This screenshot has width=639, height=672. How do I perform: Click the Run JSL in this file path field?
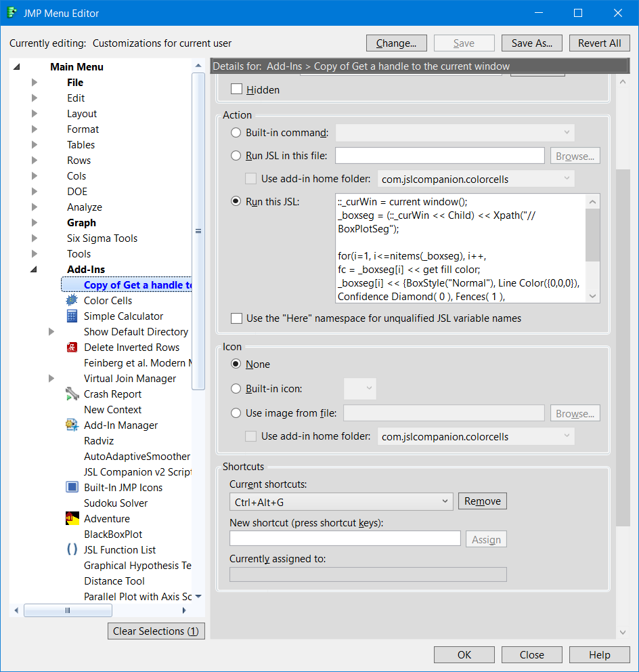[x=440, y=156]
